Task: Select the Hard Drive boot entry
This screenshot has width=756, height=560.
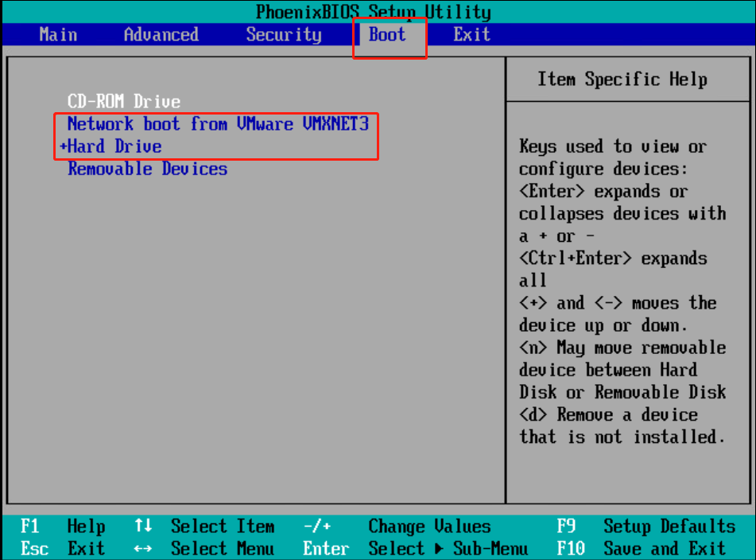Action: (x=115, y=146)
